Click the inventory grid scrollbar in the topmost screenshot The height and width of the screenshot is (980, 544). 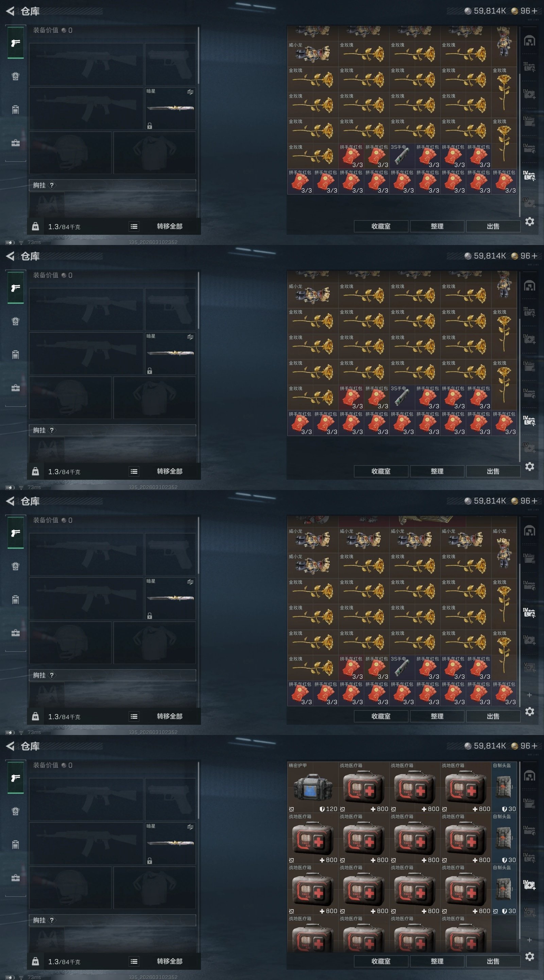[x=519, y=145]
